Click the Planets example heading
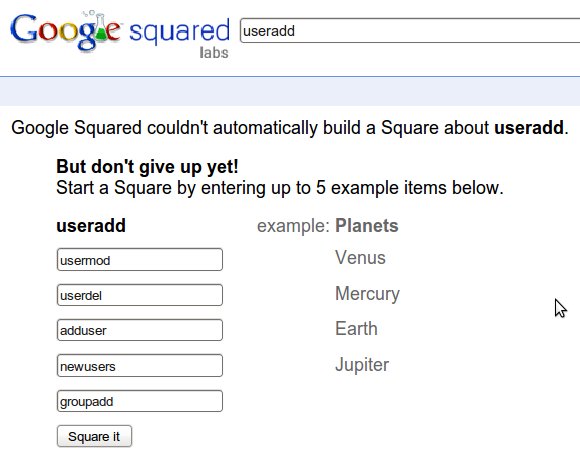The height and width of the screenshot is (452, 580). pyautogui.click(x=367, y=226)
